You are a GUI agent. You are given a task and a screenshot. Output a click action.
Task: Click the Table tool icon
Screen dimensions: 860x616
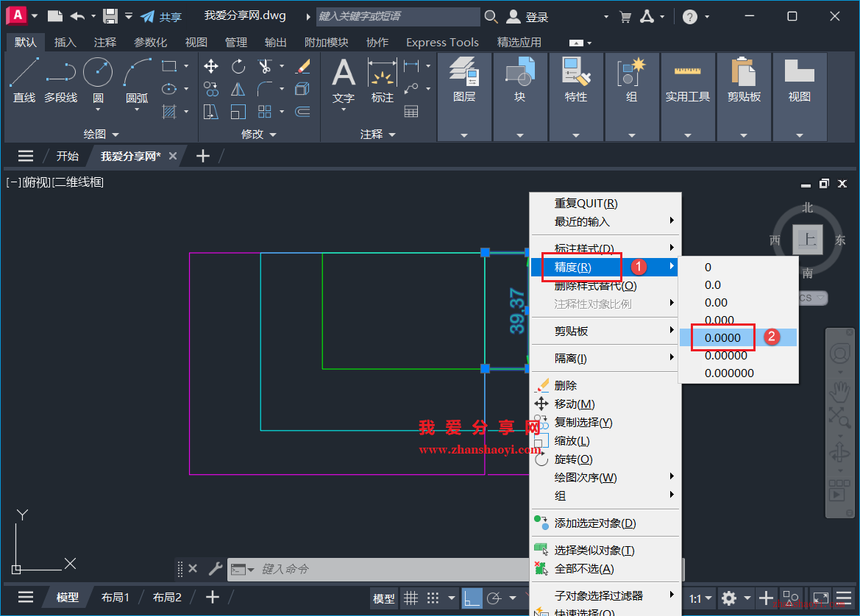411,112
